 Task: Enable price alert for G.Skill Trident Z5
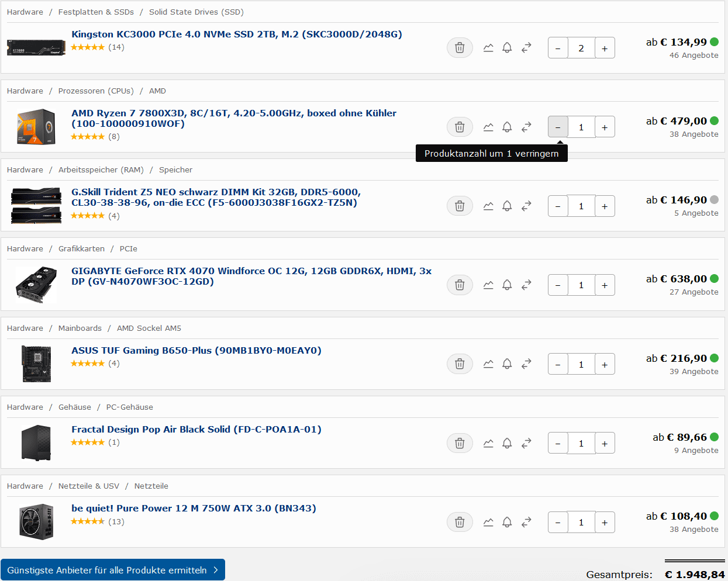coord(507,206)
